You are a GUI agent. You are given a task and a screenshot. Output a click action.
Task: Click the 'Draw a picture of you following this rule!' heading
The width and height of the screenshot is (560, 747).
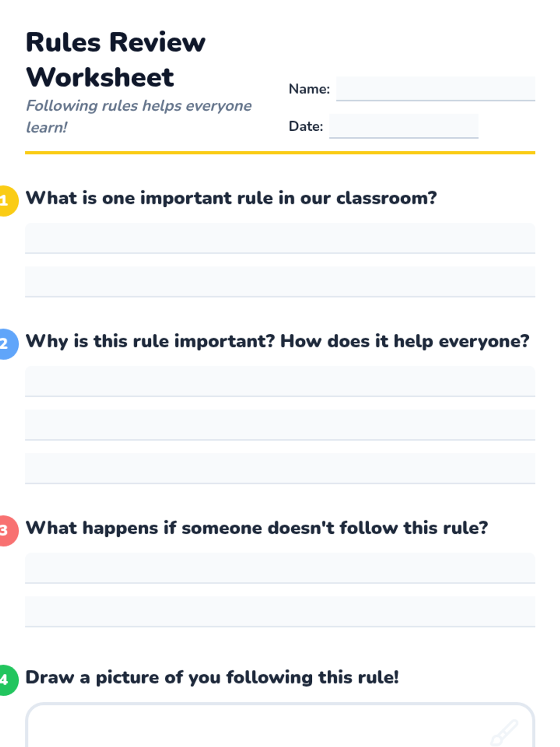(x=212, y=677)
